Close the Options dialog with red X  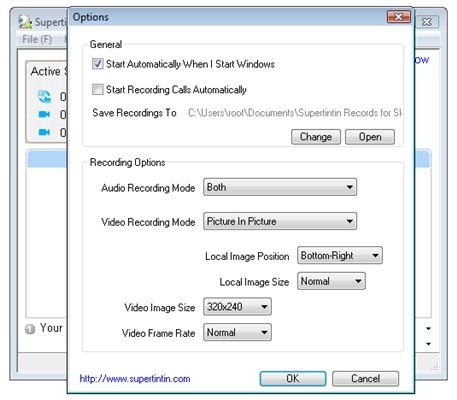pyautogui.click(x=399, y=17)
